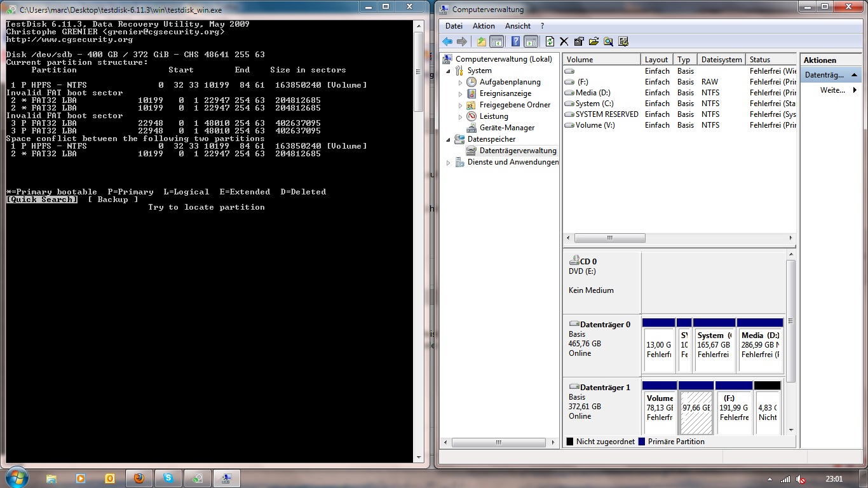
Task: Select the 97,66 GB hatched partition block
Action: (x=696, y=408)
